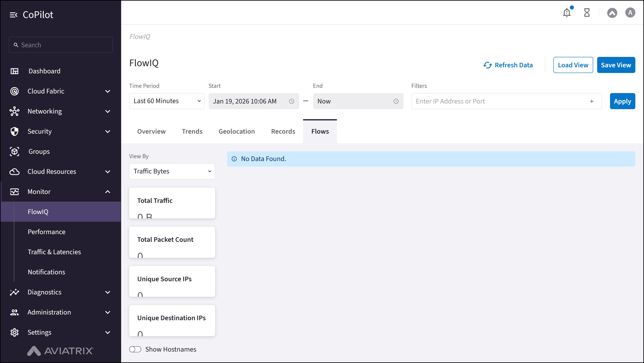
Task: Open the Time Period dropdown
Action: point(167,101)
